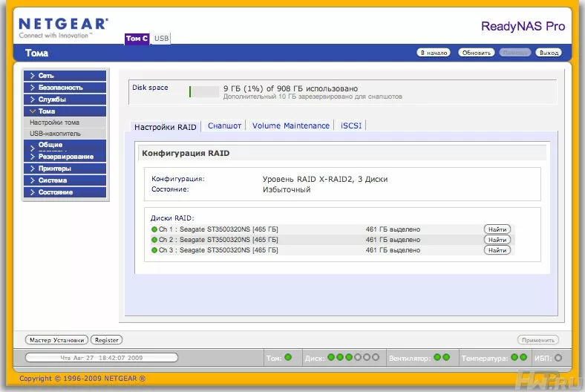
Task: Expand the Система sidebar section
Action: (65, 180)
